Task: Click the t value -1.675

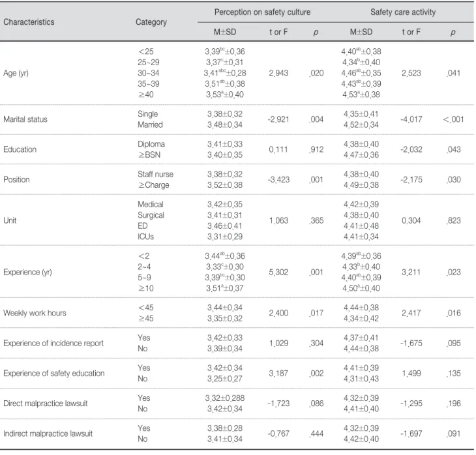Action: click(411, 343)
